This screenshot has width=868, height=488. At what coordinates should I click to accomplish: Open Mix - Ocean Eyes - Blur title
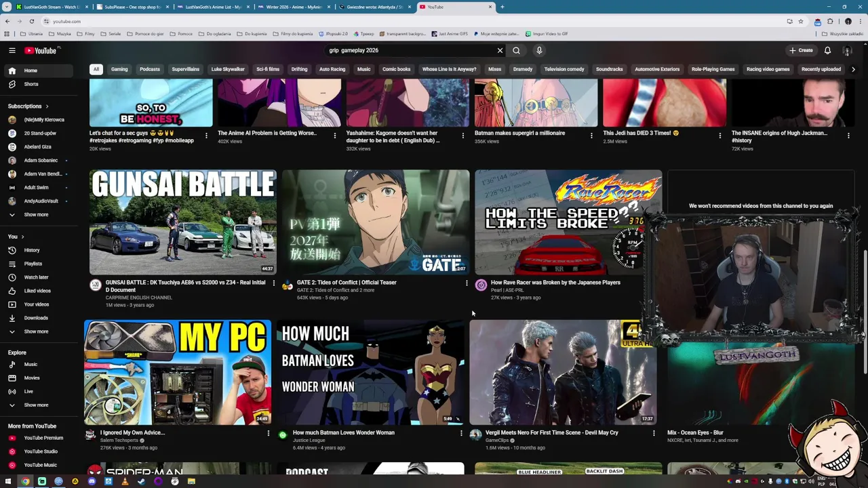coord(695,432)
